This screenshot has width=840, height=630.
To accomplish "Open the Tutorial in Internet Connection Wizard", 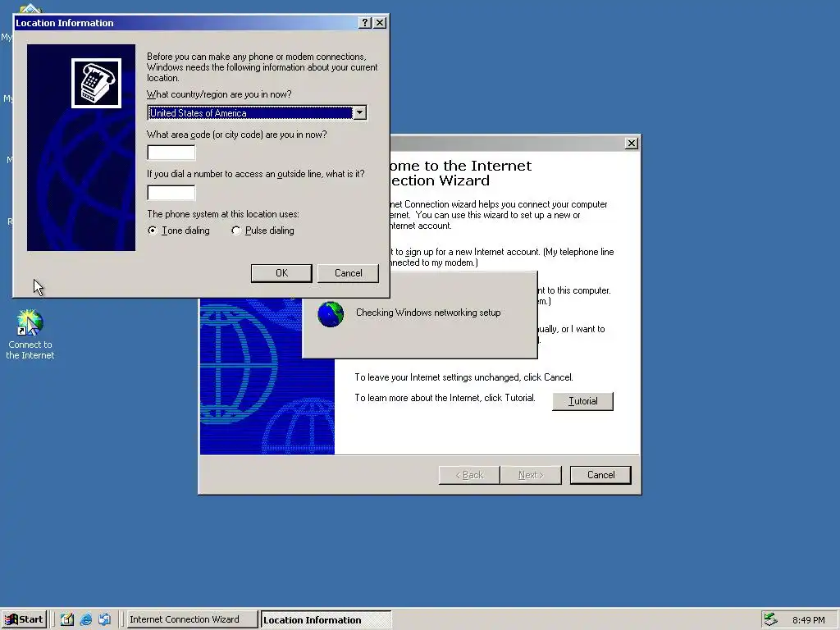I will tap(583, 401).
